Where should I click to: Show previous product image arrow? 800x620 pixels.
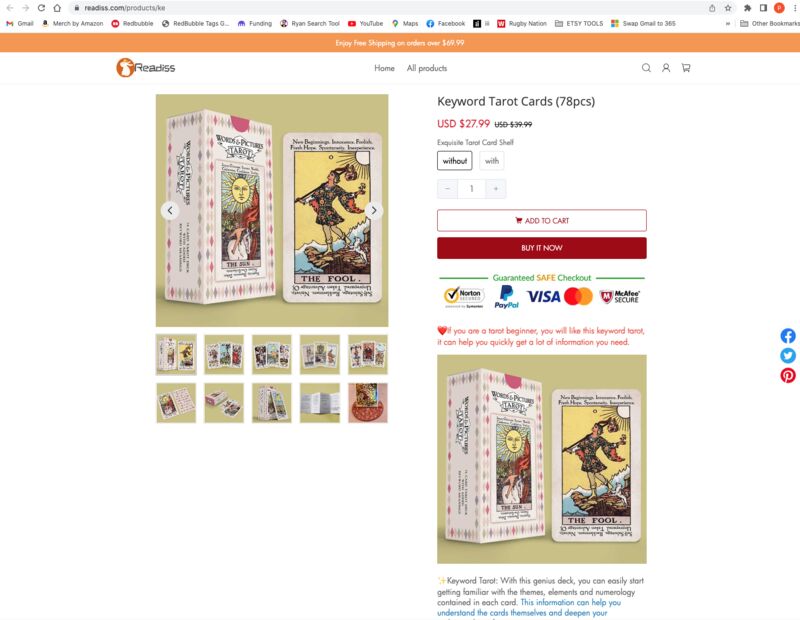[170, 210]
